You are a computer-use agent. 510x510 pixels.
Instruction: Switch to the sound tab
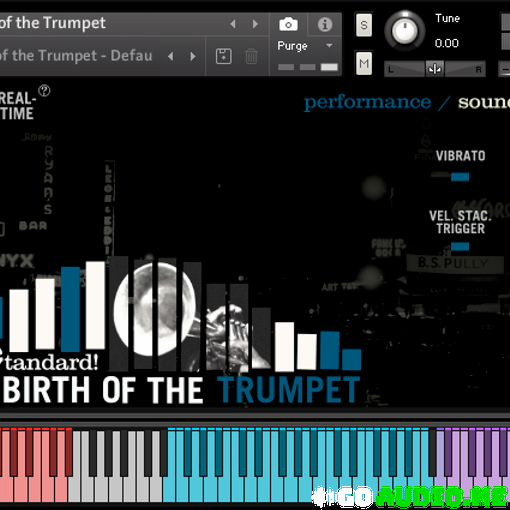(x=484, y=102)
